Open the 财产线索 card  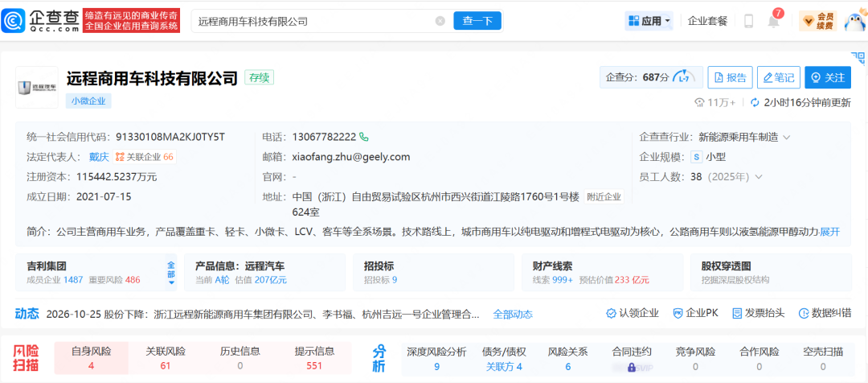click(x=602, y=273)
